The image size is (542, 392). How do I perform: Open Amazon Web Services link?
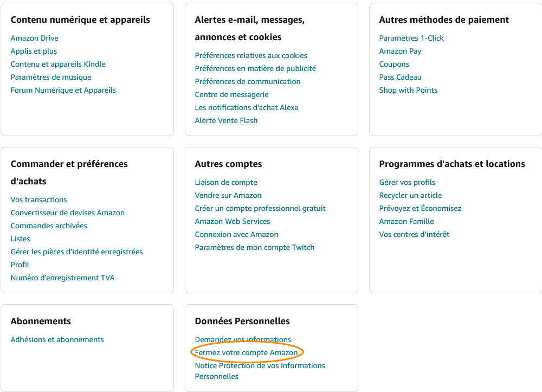(233, 221)
